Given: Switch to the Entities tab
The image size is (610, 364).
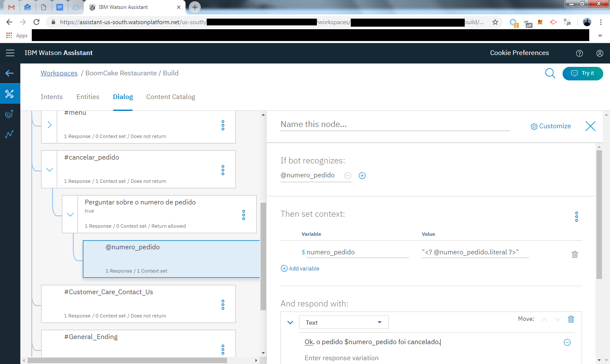Looking at the screenshot, I should (88, 97).
